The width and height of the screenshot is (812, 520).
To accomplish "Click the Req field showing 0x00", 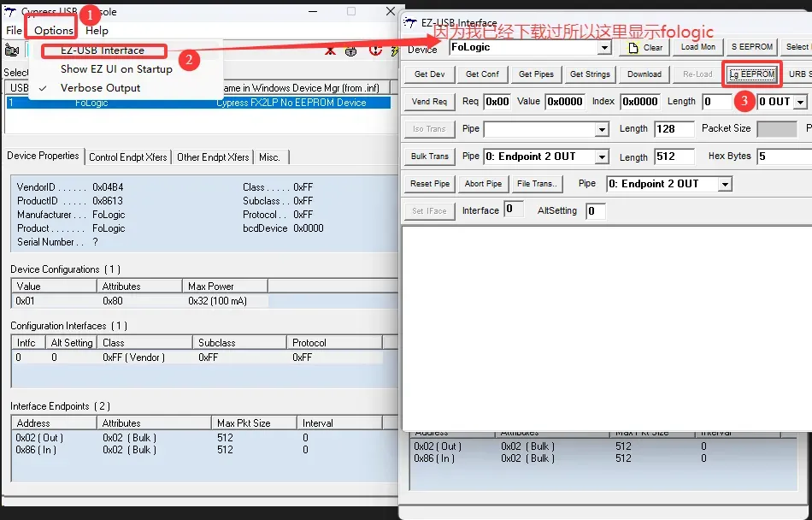I will 497,102.
